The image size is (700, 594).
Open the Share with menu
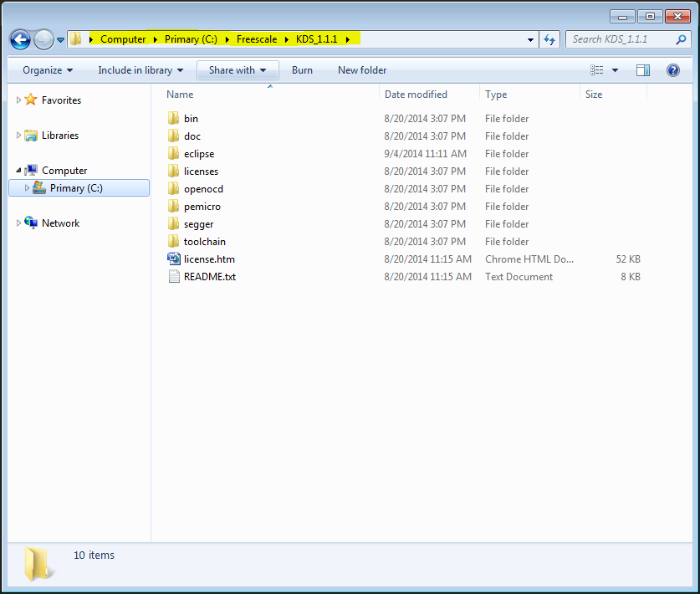(x=238, y=70)
